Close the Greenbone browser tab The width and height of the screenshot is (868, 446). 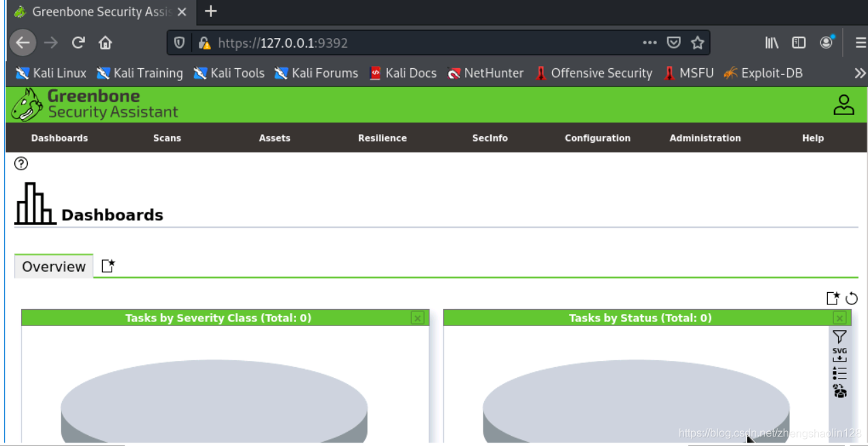(x=182, y=12)
